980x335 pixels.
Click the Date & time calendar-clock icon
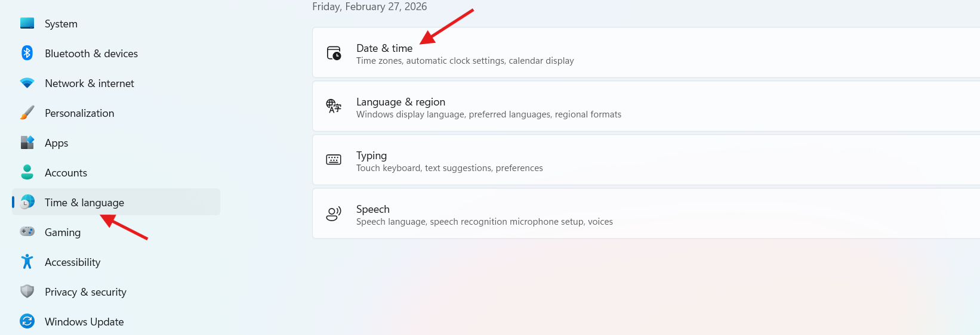[x=334, y=53]
